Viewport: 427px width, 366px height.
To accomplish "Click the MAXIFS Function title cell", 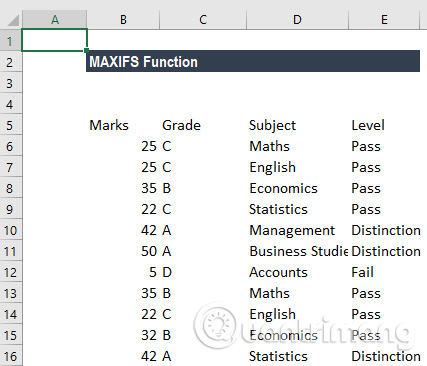I will pos(253,61).
